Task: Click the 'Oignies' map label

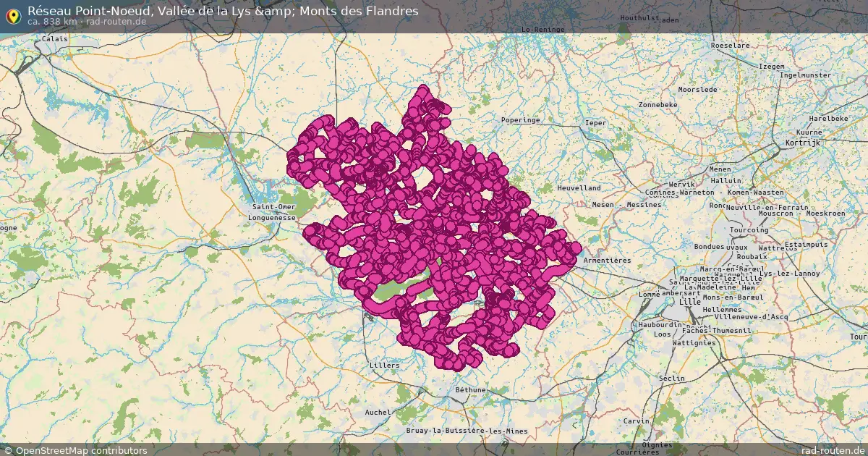Action: click(x=658, y=445)
